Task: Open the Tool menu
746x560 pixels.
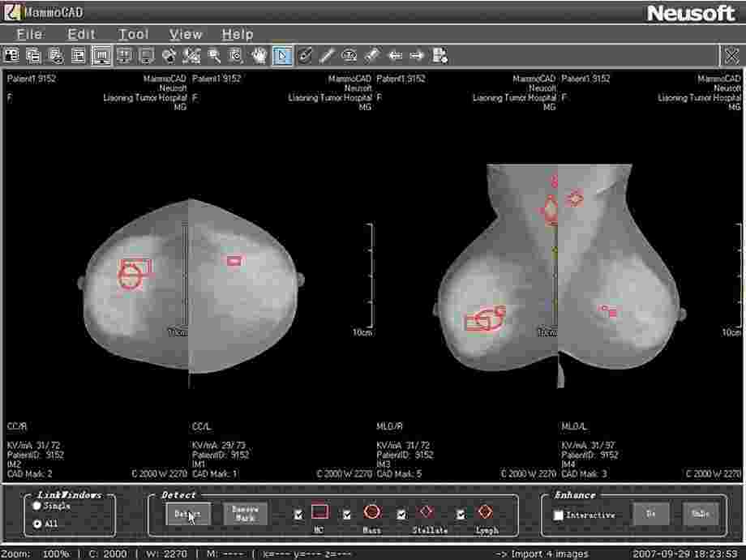Action: [x=134, y=34]
